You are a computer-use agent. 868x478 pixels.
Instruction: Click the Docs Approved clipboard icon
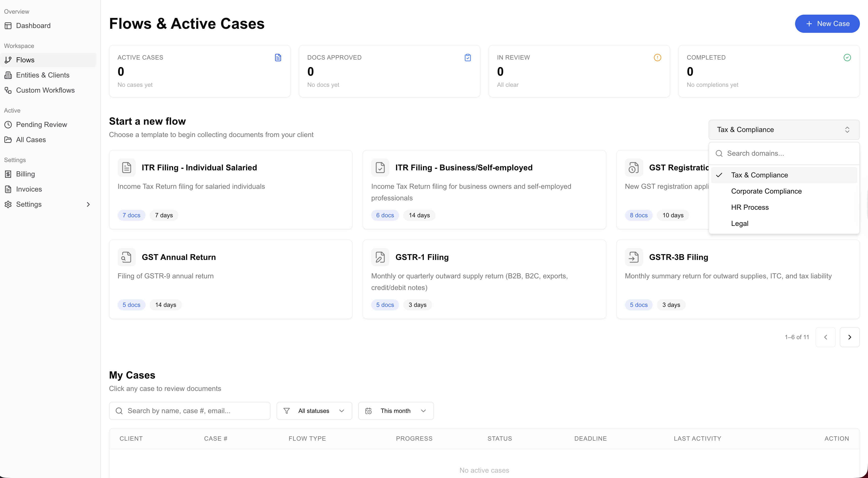point(468,58)
